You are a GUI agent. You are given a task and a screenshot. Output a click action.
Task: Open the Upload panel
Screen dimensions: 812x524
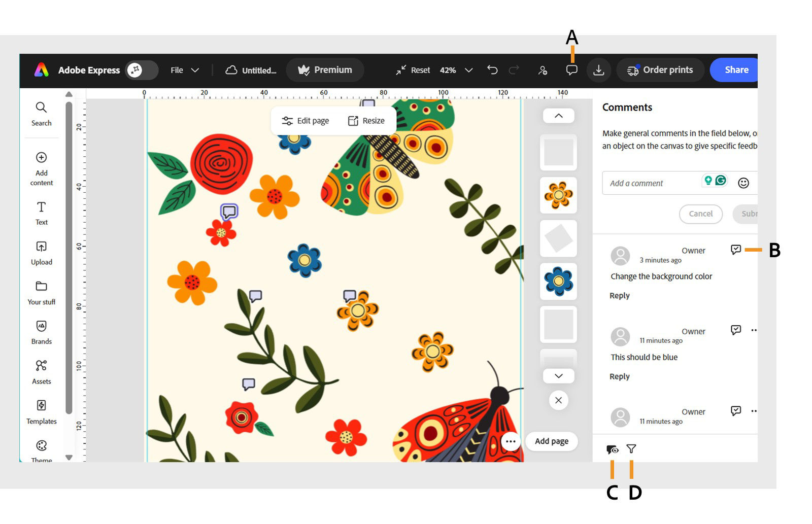click(x=41, y=253)
